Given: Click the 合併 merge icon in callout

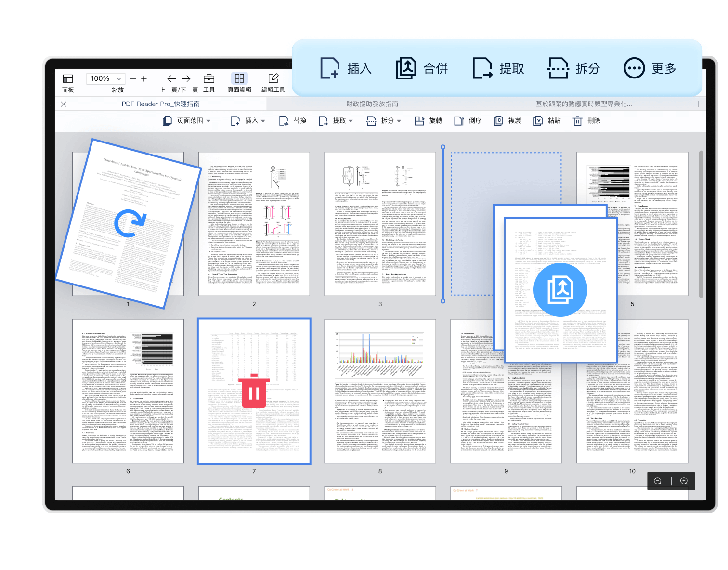Looking at the screenshot, I should (x=406, y=68).
